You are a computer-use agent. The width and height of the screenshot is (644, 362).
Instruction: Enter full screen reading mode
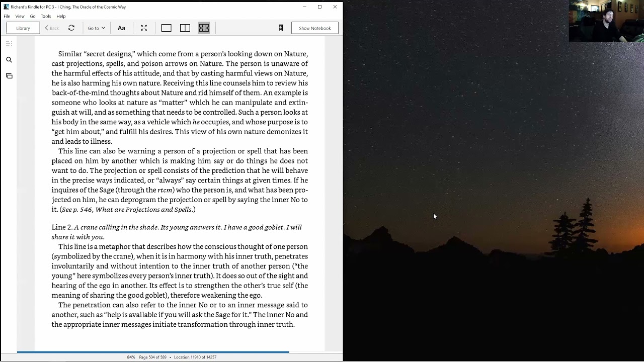click(144, 28)
